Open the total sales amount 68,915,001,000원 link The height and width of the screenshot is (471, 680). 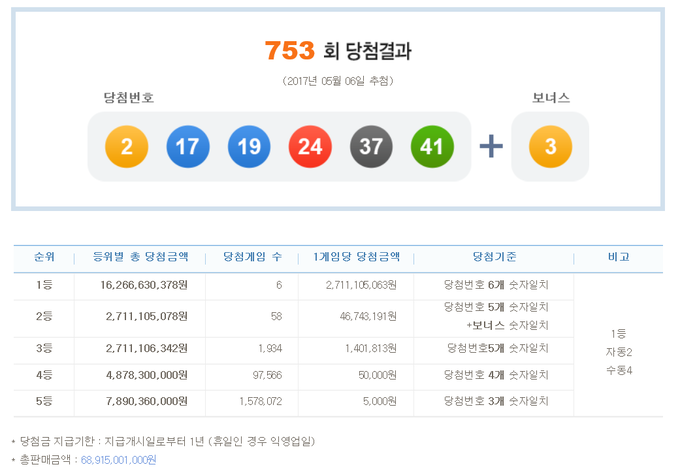112,459
